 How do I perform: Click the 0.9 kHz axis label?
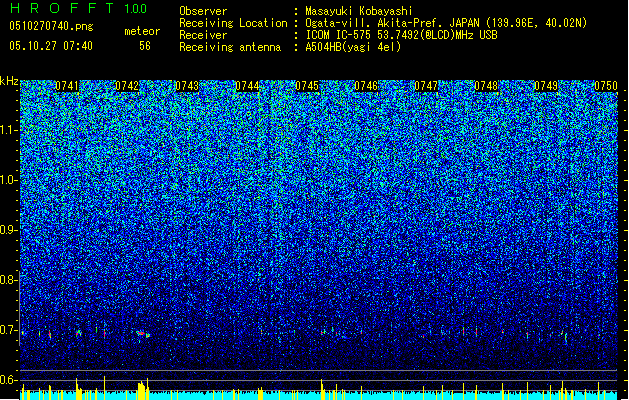pyautogui.click(x=9, y=230)
